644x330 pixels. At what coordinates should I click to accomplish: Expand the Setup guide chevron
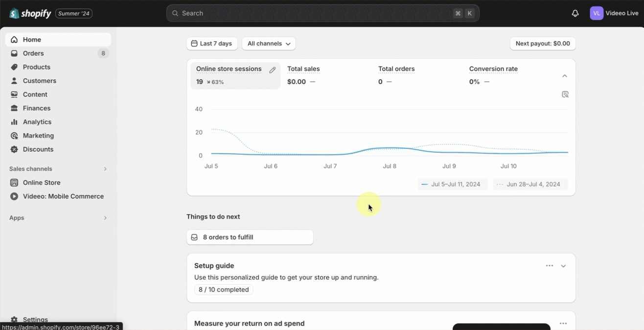[563, 266]
